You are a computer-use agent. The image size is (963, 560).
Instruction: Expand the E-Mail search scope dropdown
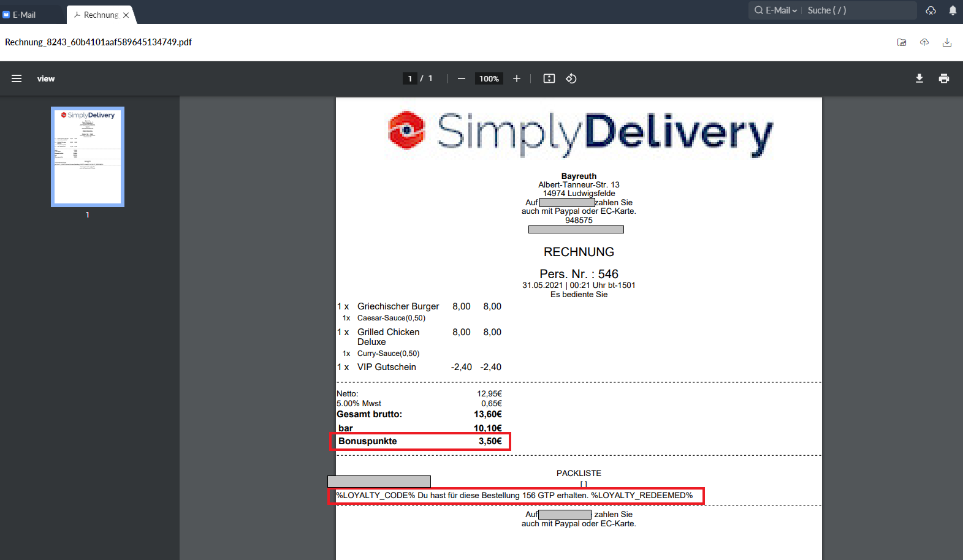(x=776, y=10)
